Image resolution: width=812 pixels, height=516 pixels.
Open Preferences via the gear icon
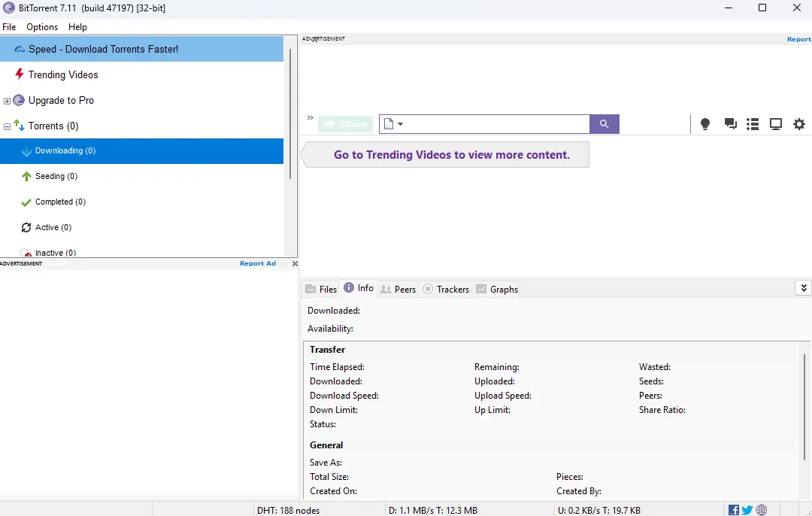coord(799,124)
